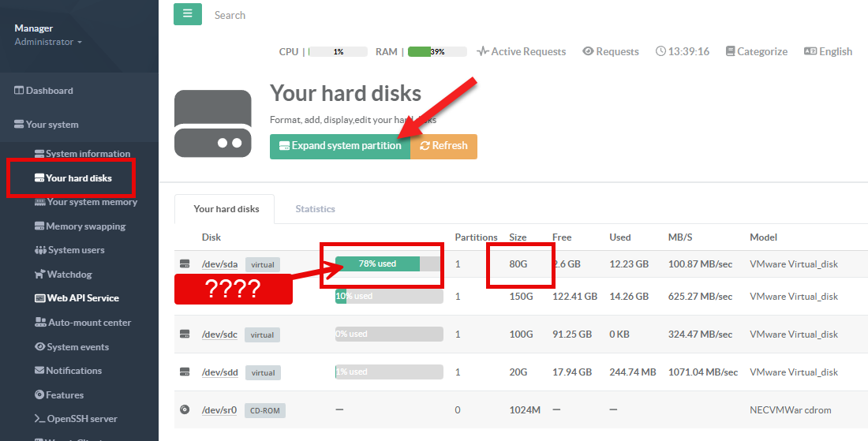Viewport: 868px width, 441px height.
Task: Open the Active Requests pulse indicator
Action: click(483, 51)
